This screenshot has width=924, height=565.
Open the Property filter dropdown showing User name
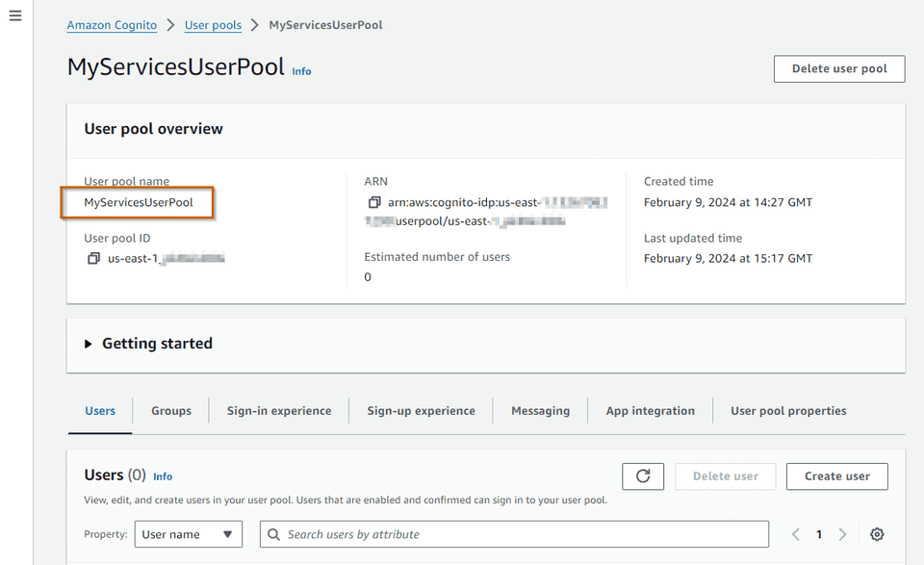click(188, 534)
